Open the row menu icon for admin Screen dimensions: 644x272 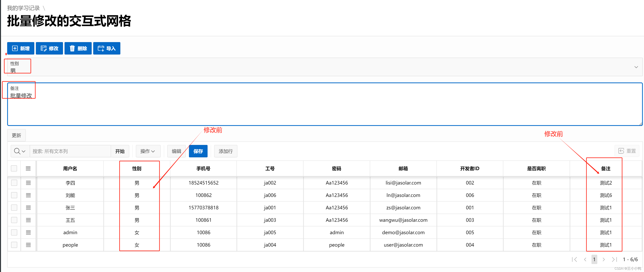coord(28,232)
